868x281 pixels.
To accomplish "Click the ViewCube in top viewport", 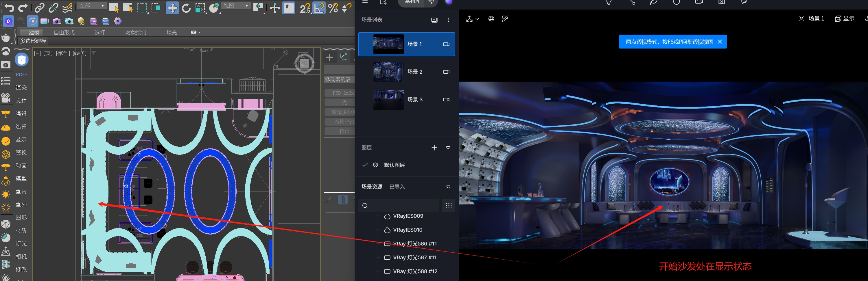I will coord(304,63).
